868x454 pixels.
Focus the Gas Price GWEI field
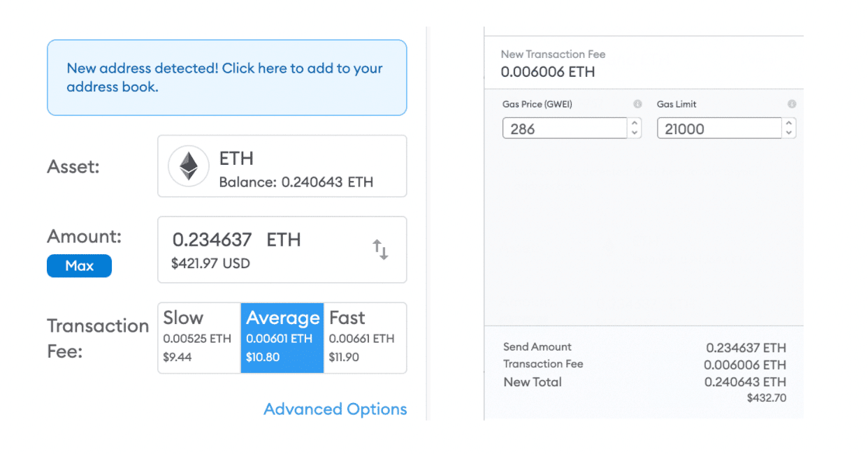click(x=565, y=129)
